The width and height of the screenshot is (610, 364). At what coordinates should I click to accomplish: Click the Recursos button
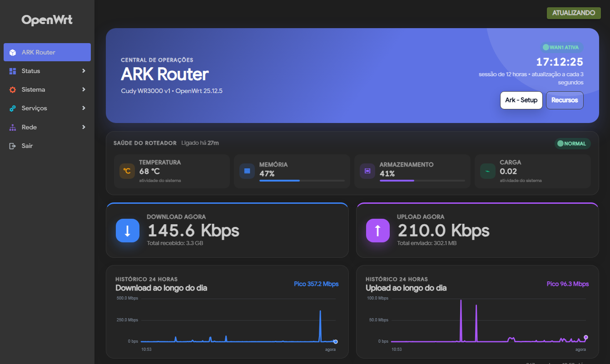click(x=565, y=100)
